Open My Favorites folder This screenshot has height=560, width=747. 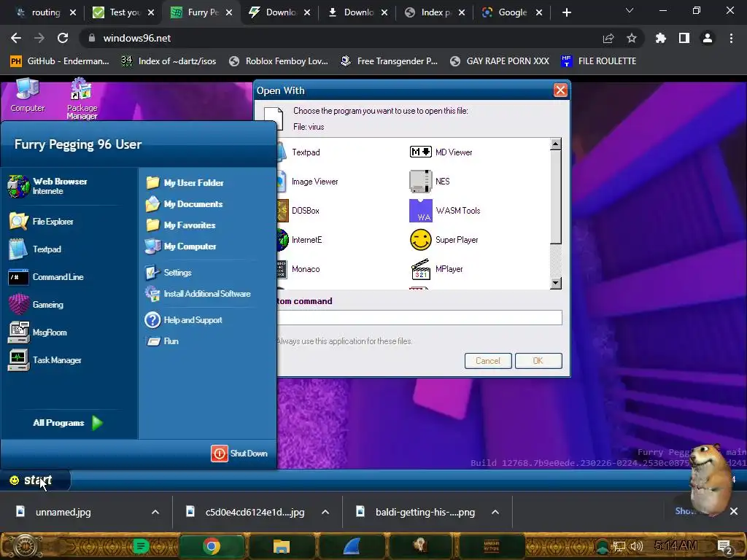click(181, 225)
